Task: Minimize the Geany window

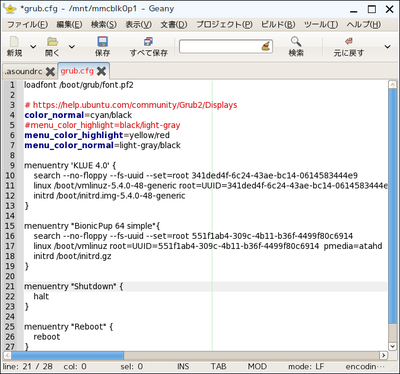Action: [354, 11]
